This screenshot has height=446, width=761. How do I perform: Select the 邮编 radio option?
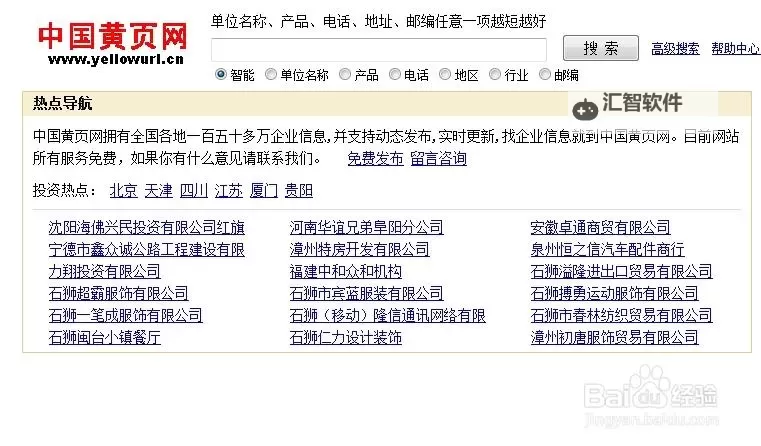point(545,74)
